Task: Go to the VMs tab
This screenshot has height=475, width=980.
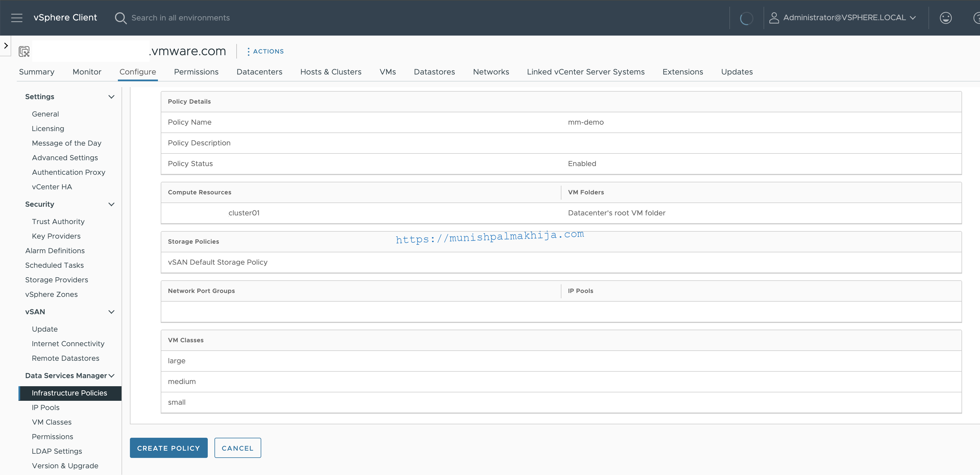Action: [388, 72]
